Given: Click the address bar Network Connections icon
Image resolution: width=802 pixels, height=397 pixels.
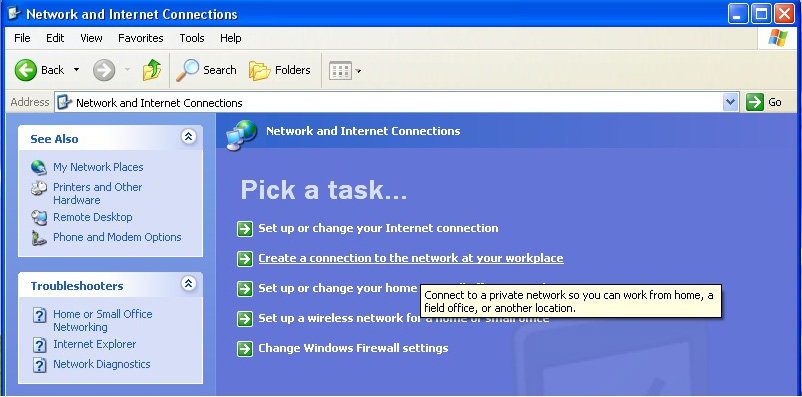Looking at the screenshot, I should point(64,102).
